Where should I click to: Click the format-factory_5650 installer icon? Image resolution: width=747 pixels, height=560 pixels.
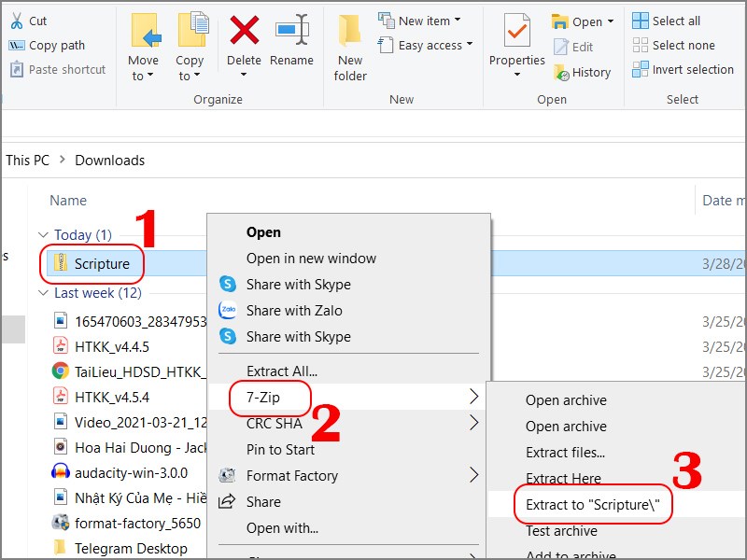[61, 523]
